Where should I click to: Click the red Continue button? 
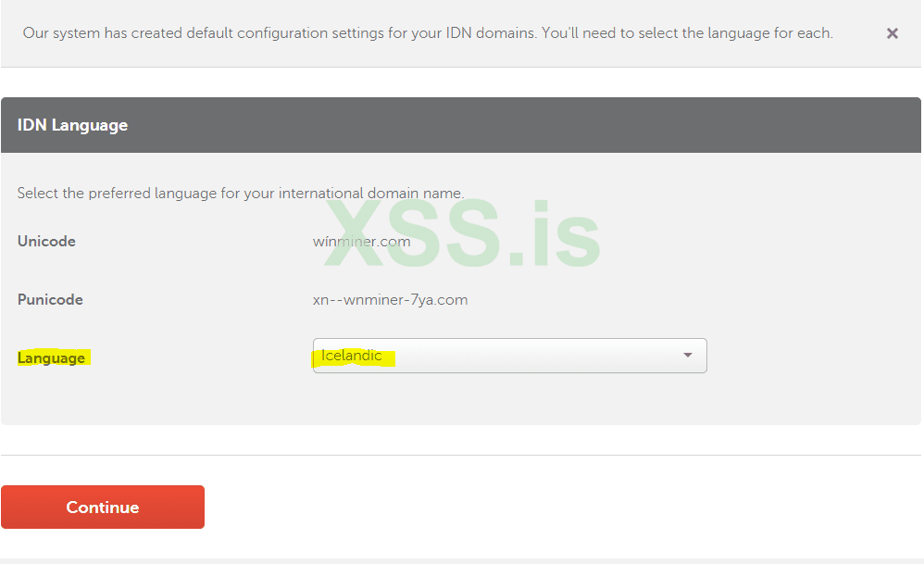click(x=103, y=507)
